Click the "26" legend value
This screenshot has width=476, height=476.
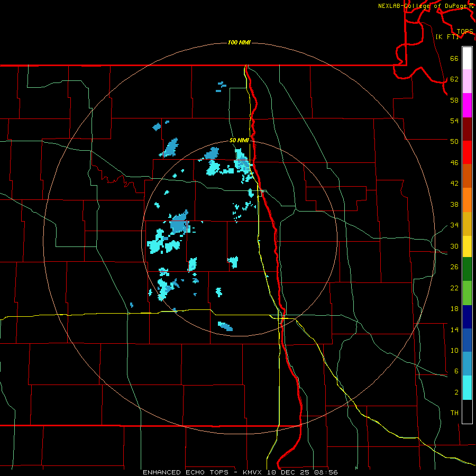(x=454, y=267)
